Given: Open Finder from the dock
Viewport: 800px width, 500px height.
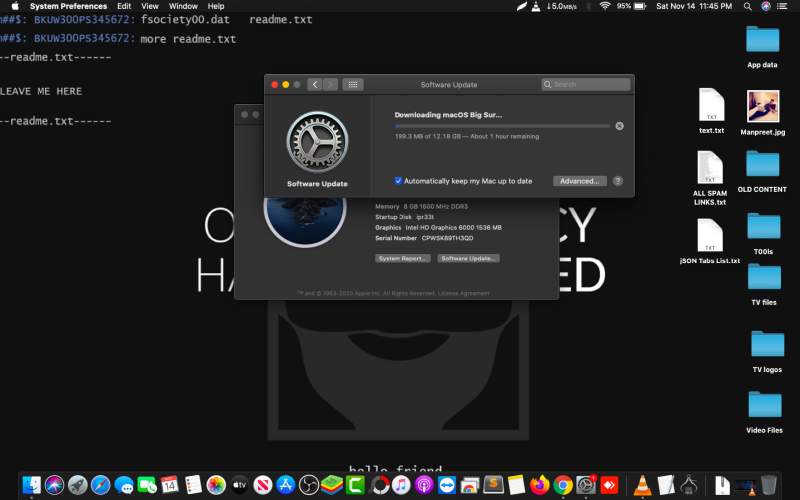Looking at the screenshot, I should (32, 485).
